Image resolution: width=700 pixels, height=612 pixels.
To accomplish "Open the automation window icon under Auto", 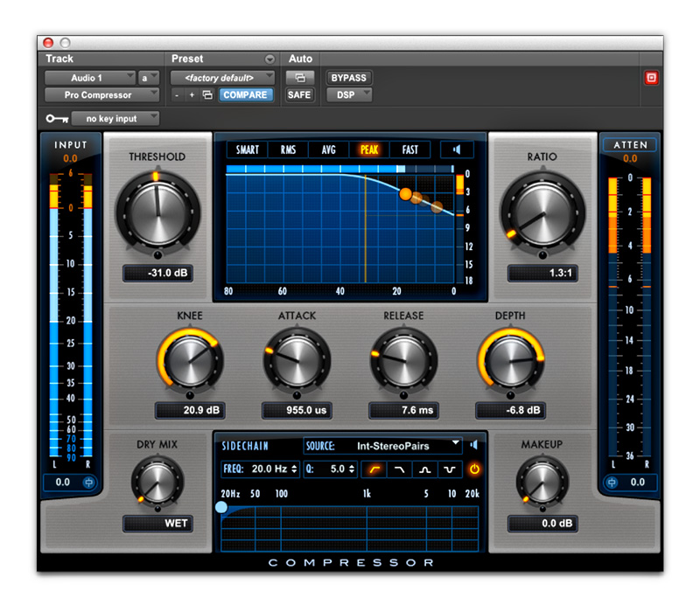I will point(300,78).
